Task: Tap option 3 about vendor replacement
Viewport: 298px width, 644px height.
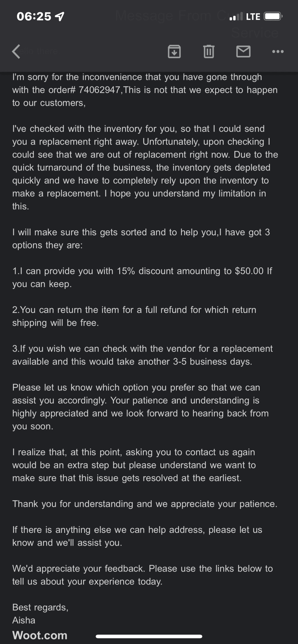Action: click(142, 355)
